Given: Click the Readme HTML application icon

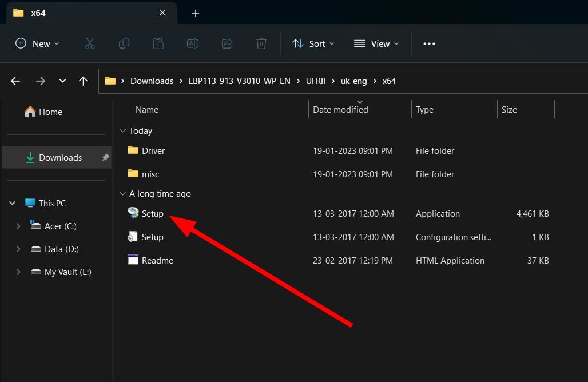Looking at the screenshot, I should coord(133,260).
